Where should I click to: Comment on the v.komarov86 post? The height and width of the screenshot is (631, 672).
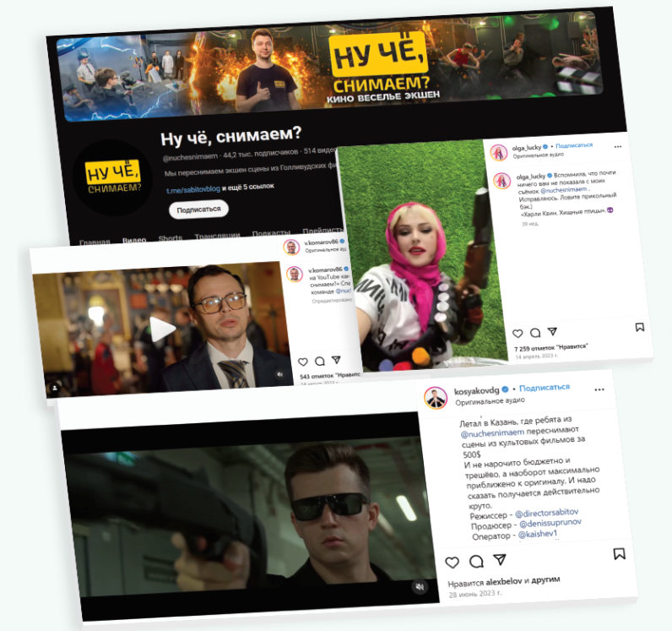point(320,362)
